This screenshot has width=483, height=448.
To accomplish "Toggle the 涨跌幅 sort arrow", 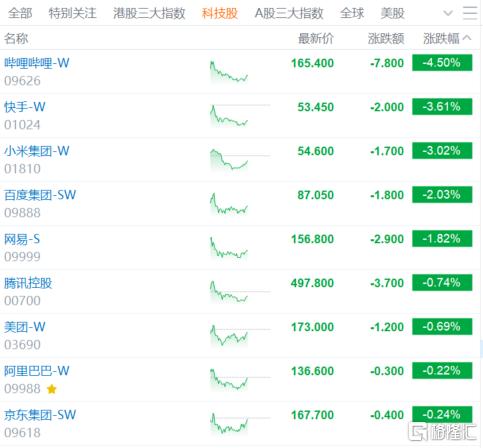I will coord(467,38).
